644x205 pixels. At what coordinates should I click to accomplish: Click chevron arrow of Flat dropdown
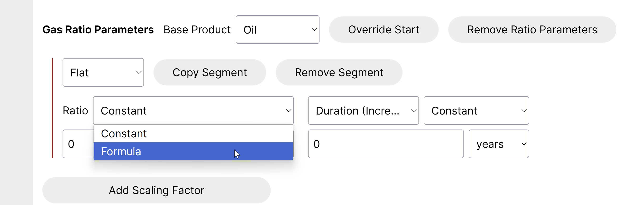(139, 73)
